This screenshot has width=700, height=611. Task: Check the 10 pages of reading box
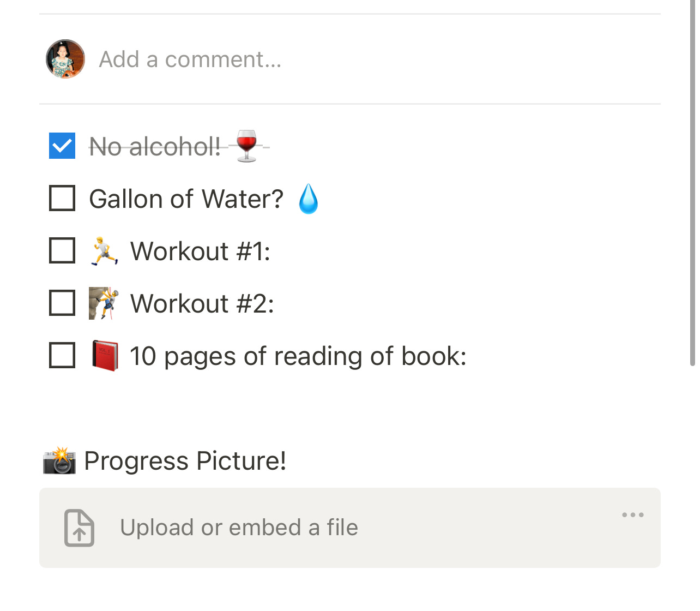pyautogui.click(x=62, y=355)
